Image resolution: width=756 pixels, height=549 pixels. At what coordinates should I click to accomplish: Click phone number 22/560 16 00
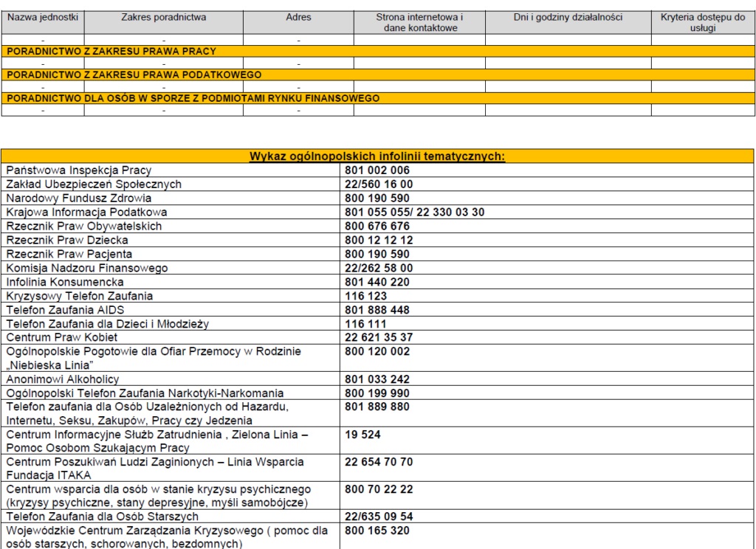379,184
